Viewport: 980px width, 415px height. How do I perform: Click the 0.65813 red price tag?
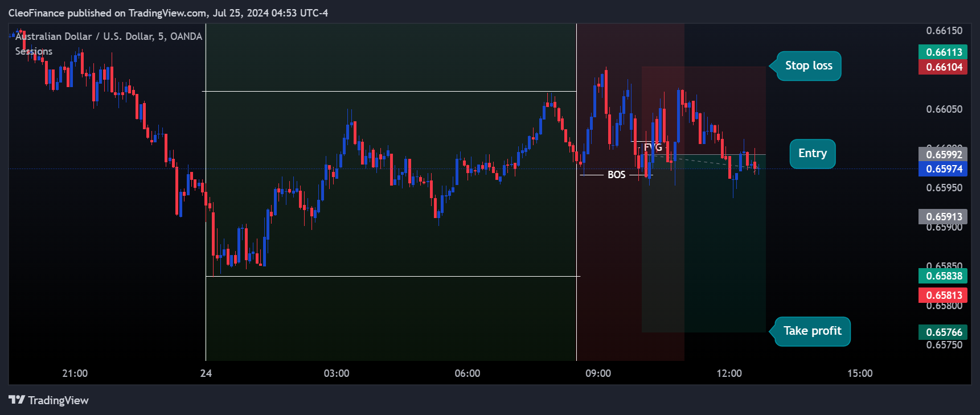point(943,295)
